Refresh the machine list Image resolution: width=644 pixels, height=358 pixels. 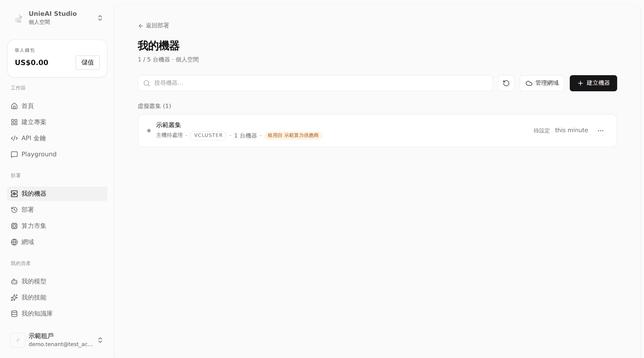[x=506, y=83]
